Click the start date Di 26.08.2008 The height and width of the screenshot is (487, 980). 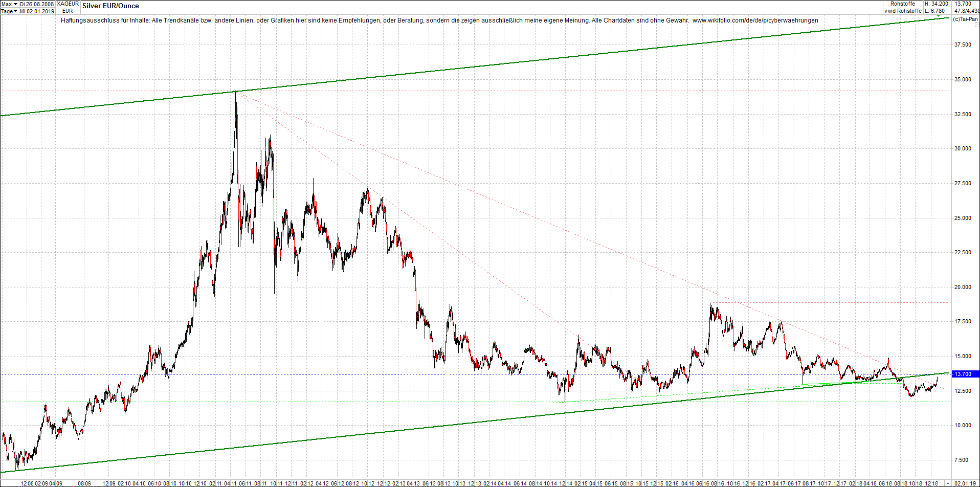coord(37,4)
